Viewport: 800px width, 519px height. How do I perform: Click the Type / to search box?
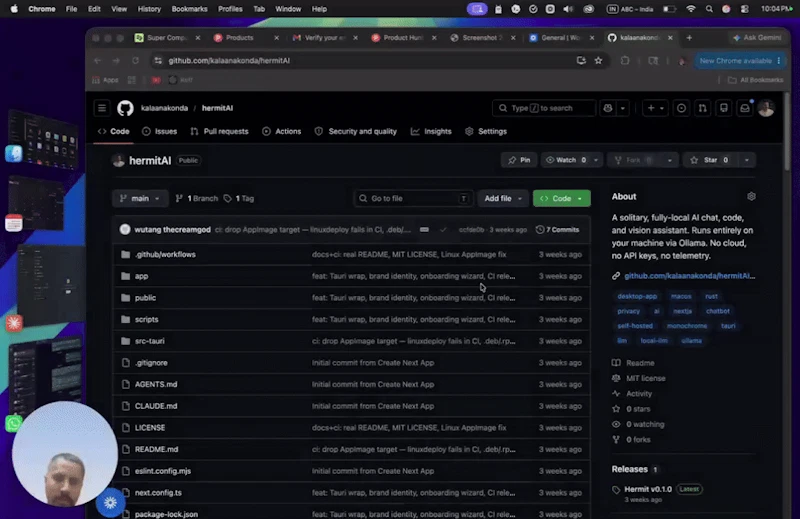tap(544, 108)
